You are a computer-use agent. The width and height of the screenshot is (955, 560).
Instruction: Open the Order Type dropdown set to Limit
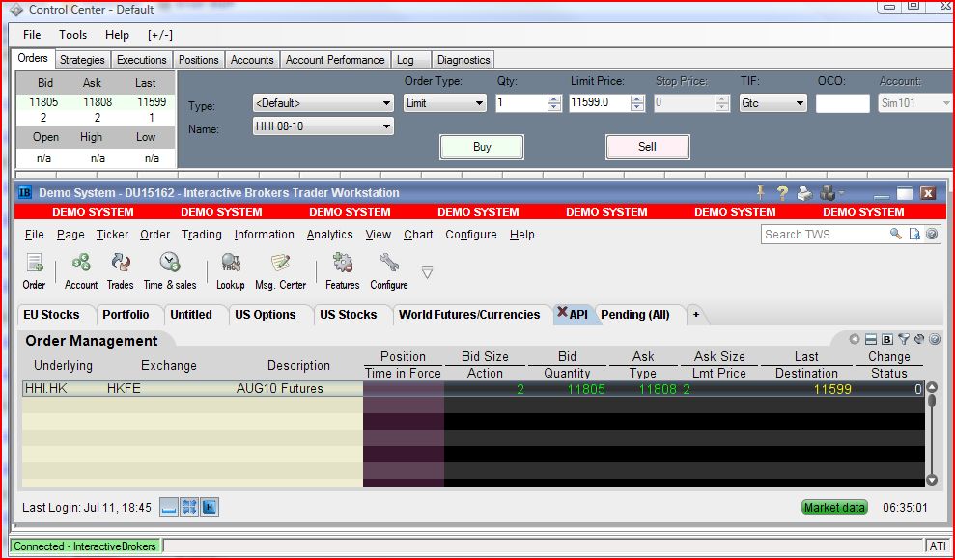444,103
